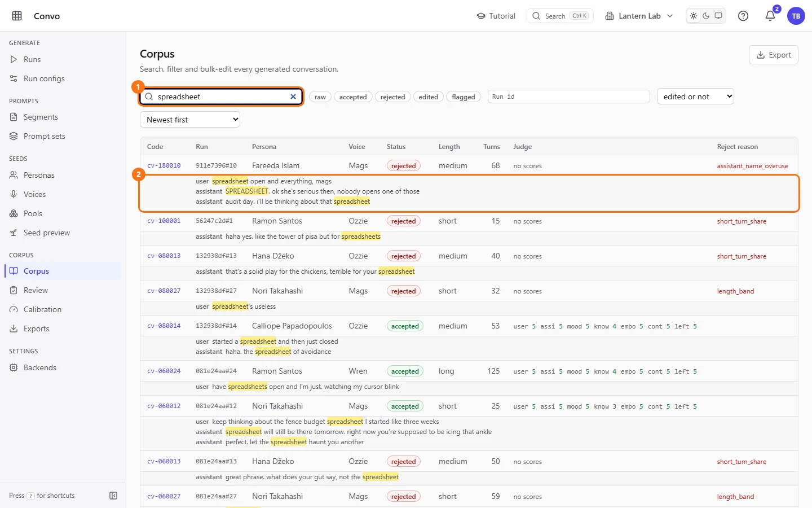
Task: Toggle the edited status filter
Action: (429, 97)
